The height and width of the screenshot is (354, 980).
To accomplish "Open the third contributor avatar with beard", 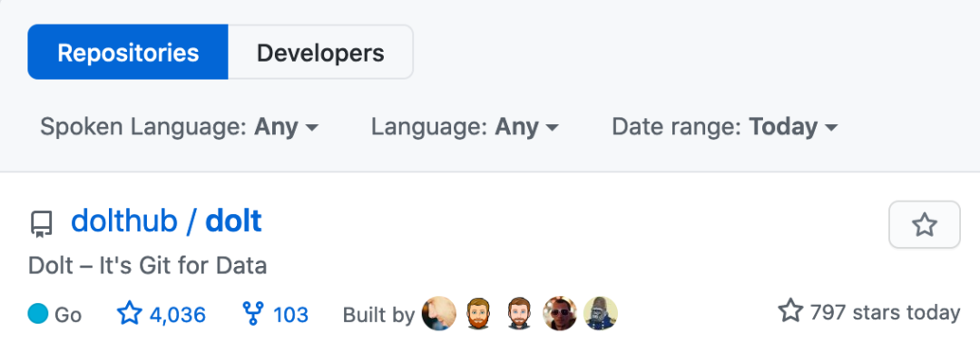I will coord(519,313).
